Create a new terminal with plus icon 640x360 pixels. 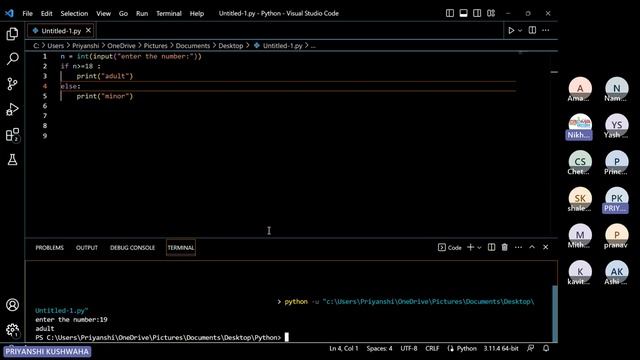coord(471,247)
